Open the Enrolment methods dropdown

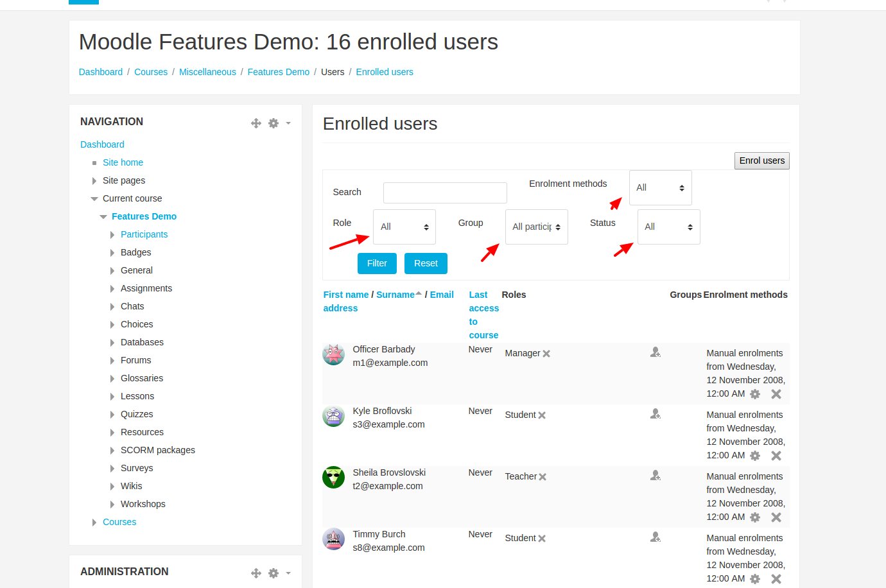coord(661,187)
